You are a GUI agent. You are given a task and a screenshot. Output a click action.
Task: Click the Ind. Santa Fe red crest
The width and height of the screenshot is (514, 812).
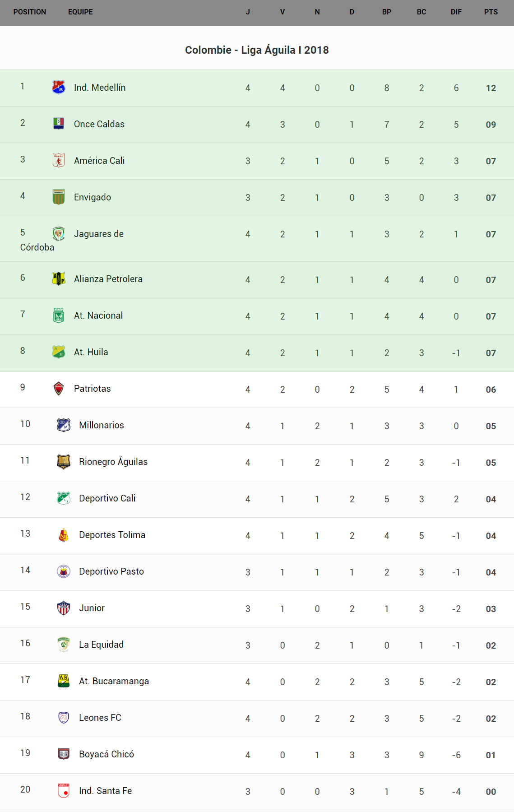[x=64, y=790]
